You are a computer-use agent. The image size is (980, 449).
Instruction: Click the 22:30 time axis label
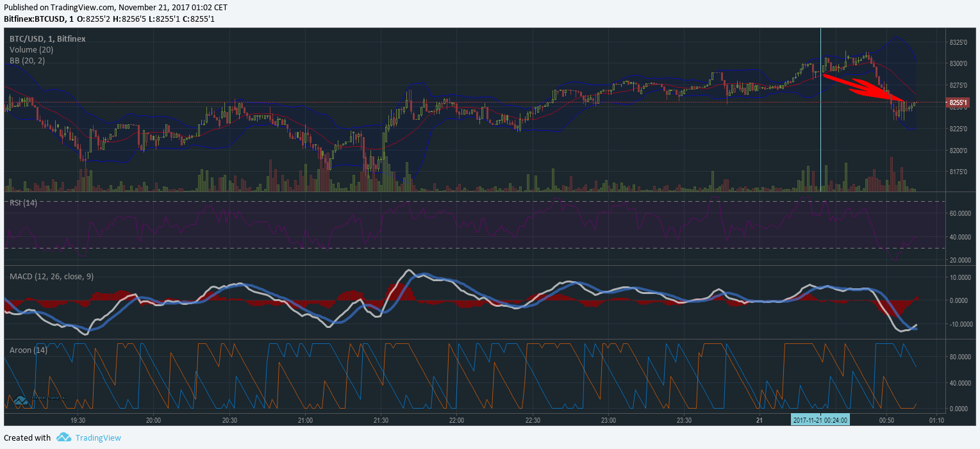click(533, 420)
